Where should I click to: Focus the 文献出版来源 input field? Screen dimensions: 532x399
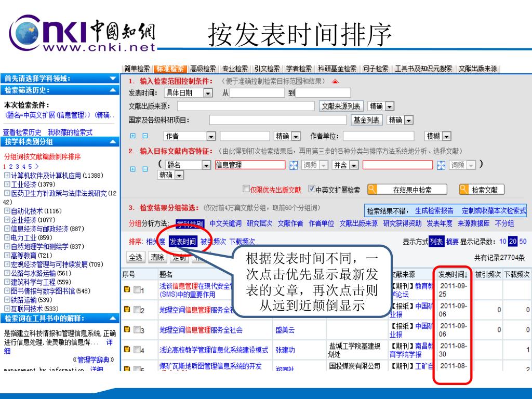[246, 106]
